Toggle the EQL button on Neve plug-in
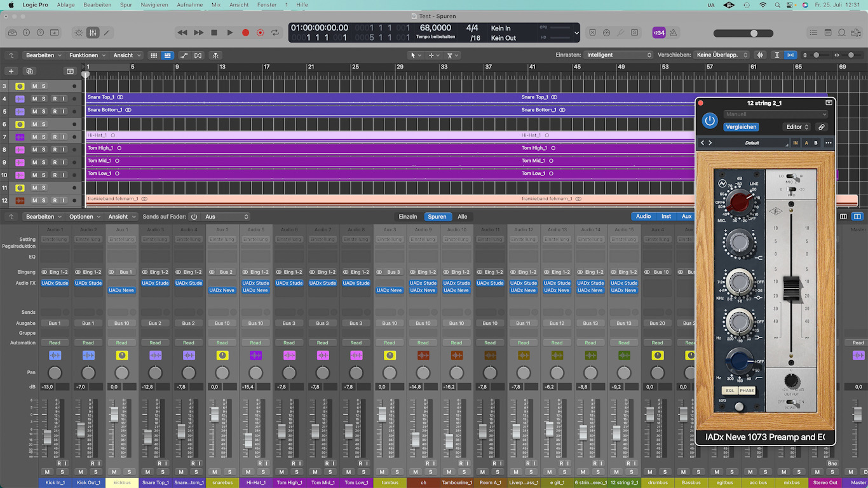The image size is (868, 488). (730, 391)
